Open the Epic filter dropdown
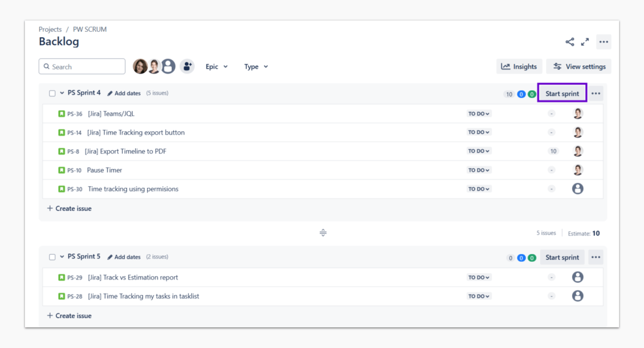Screen dimensions: 644x348 click(x=217, y=67)
